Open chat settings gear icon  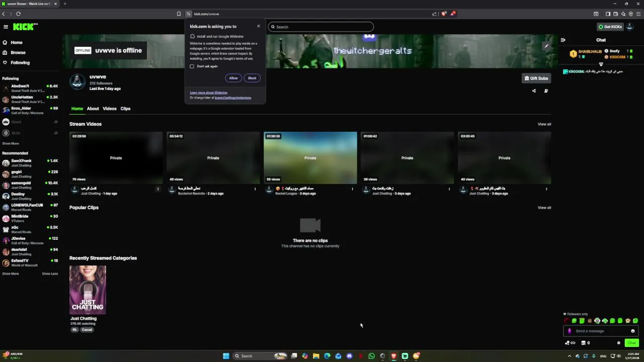tap(619, 343)
